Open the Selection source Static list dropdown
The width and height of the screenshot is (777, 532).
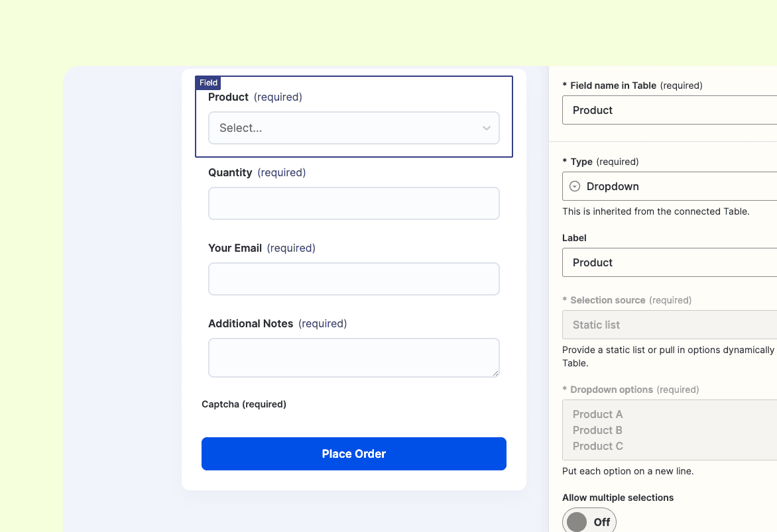[670, 325]
